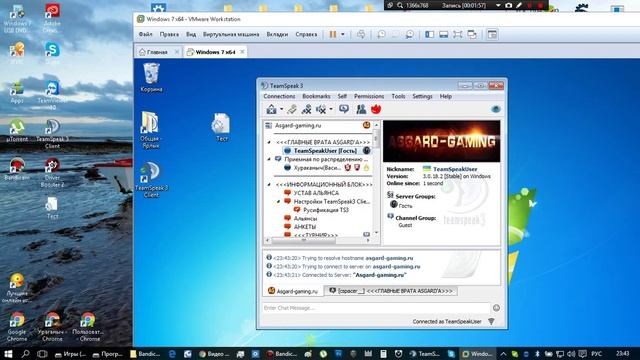Screen dimensions: 640x360
Task: Select the Asgard-gaming.ru server row in tree
Action: pos(318,126)
